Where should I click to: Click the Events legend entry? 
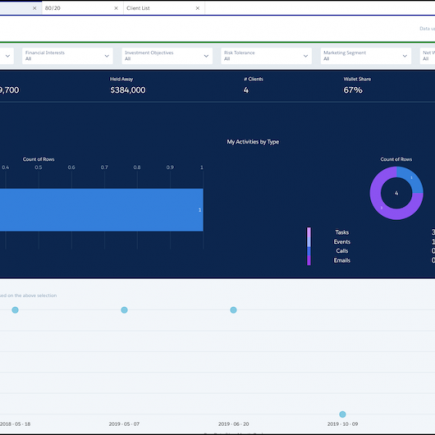point(342,242)
